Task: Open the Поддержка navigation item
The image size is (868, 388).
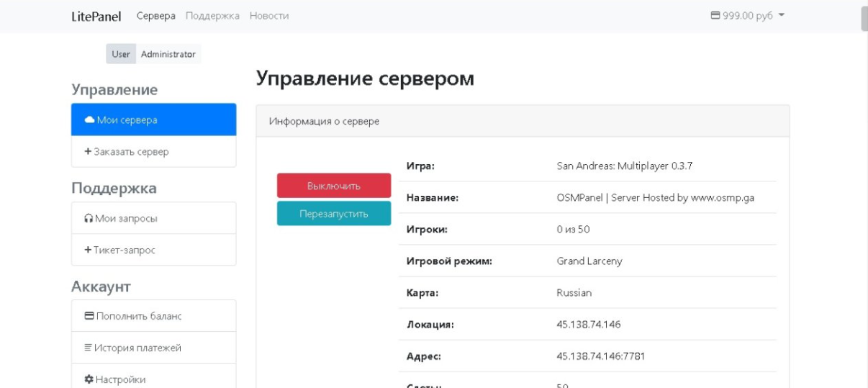Action: pyautogui.click(x=212, y=16)
